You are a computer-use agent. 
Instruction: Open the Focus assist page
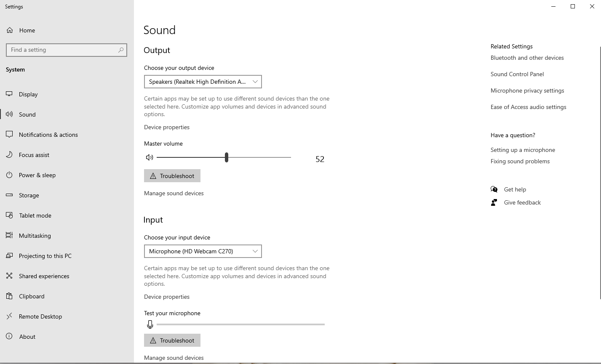tap(34, 155)
